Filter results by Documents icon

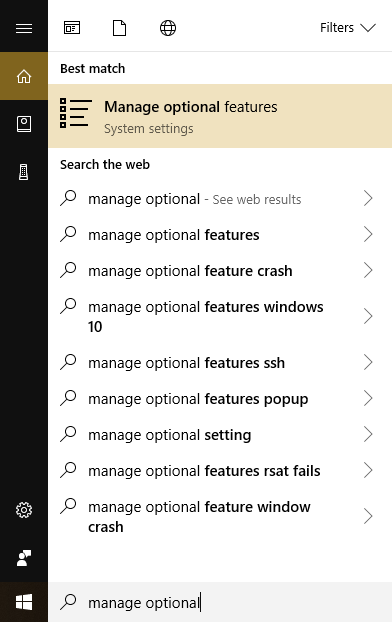coord(119,28)
